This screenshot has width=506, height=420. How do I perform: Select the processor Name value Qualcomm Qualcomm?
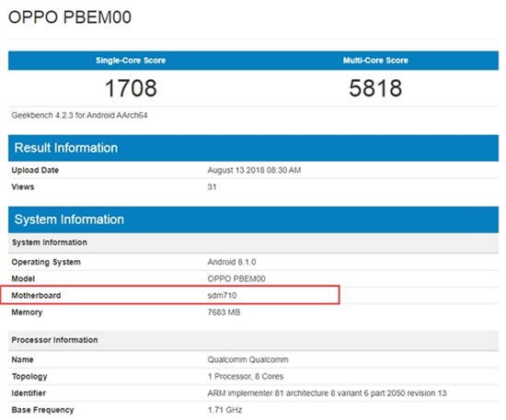247,359
